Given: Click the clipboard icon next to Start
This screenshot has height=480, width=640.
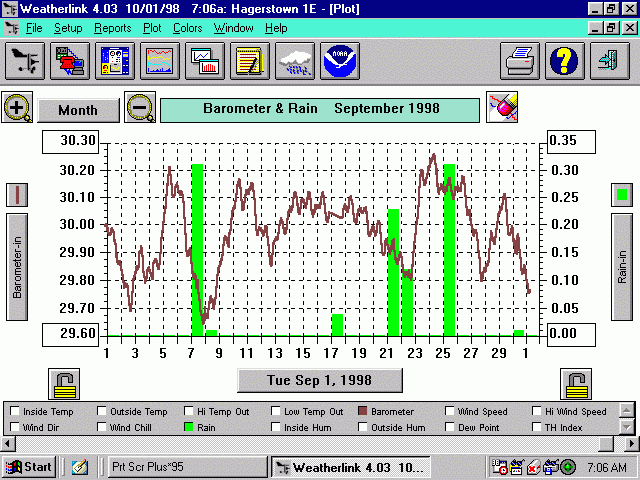Looking at the screenshot, I should tap(80, 467).
